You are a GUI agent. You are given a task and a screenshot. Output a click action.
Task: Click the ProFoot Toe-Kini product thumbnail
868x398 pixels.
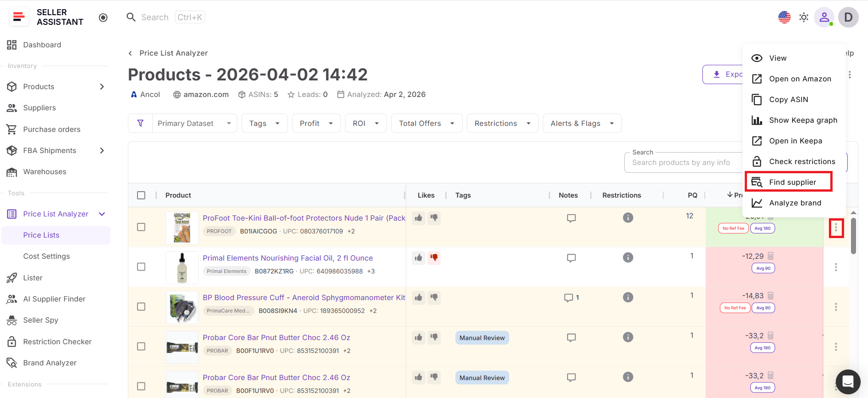click(182, 227)
